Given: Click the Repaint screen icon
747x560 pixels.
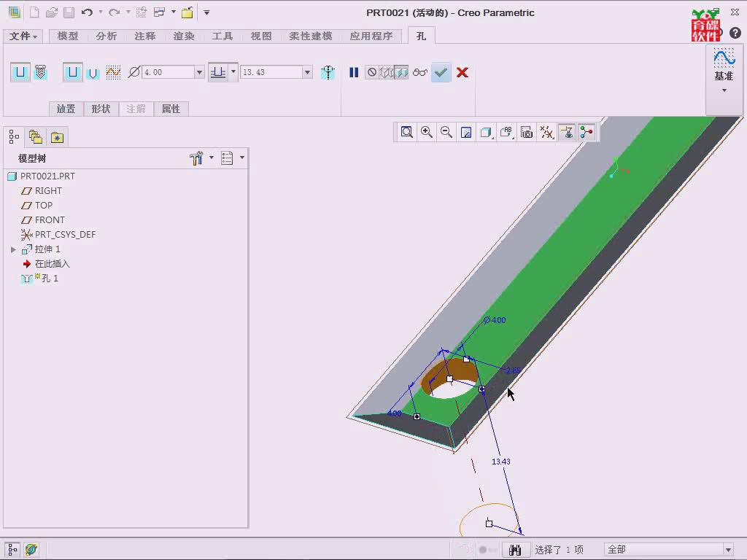Looking at the screenshot, I should click(x=466, y=133).
